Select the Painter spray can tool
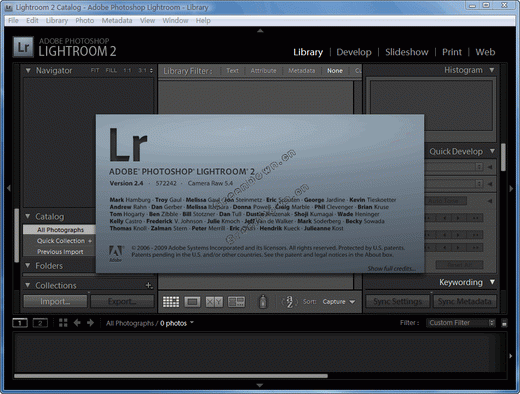The image size is (520, 394). point(263,302)
